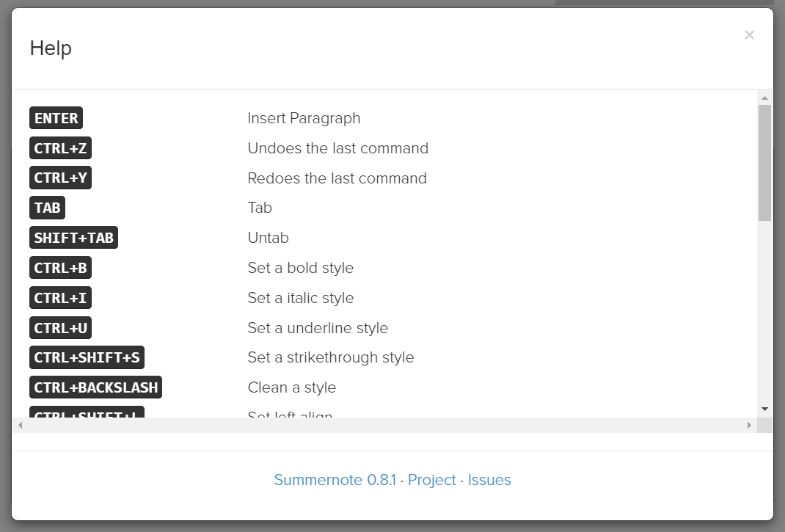Click the Help dialog title
The height and width of the screenshot is (532, 785).
tap(51, 48)
